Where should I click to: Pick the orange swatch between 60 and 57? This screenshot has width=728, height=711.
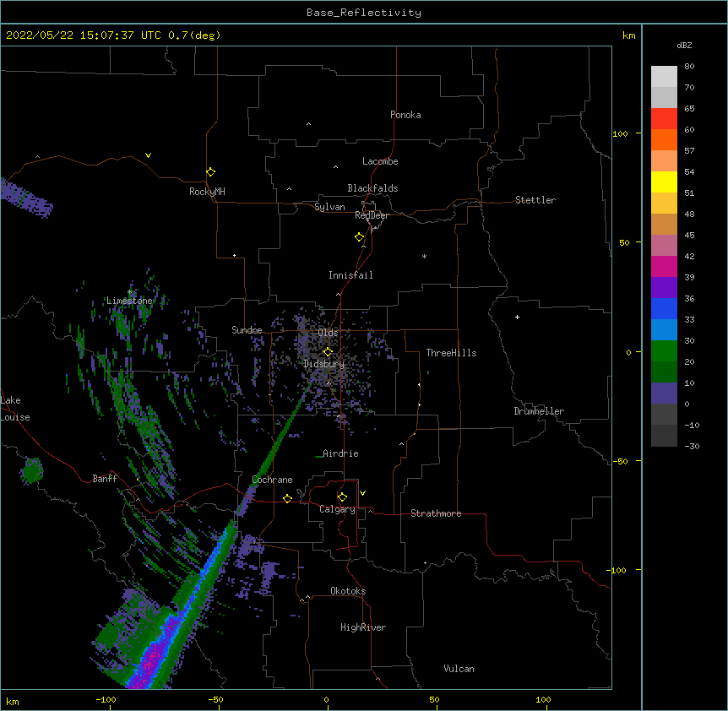(x=664, y=139)
